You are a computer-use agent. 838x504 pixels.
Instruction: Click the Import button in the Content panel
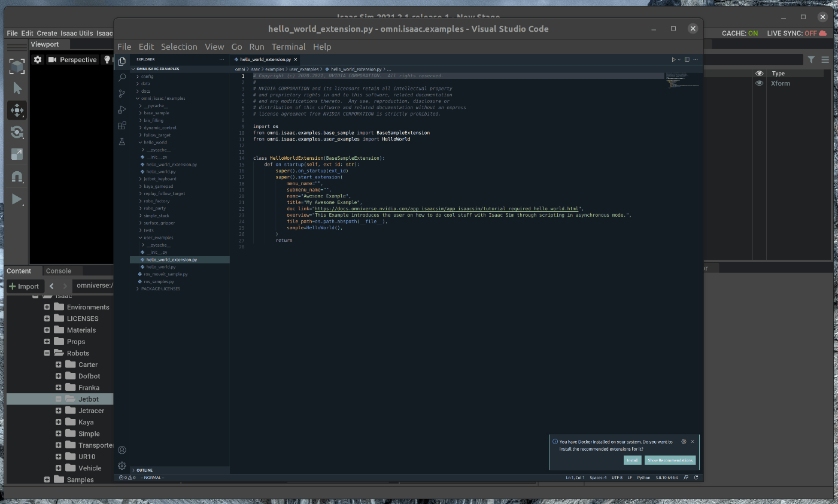tap(25, 286)
